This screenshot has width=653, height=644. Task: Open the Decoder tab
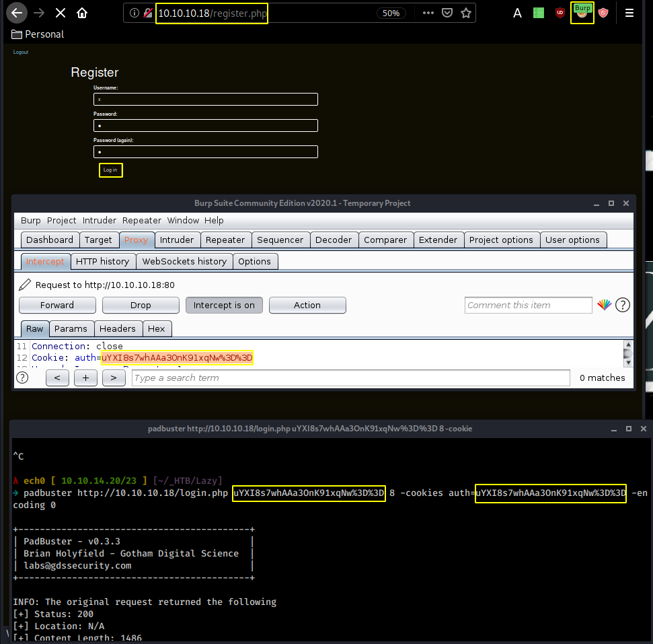[x=334, y=240]
